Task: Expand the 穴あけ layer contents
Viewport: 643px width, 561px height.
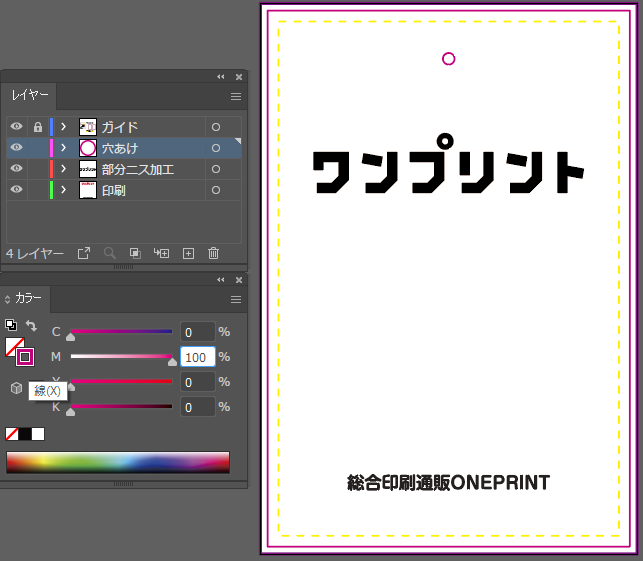Action: [63, 148]
